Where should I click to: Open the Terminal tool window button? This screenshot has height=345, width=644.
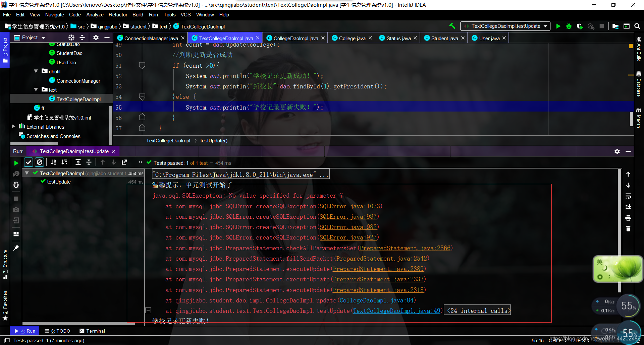92,331
